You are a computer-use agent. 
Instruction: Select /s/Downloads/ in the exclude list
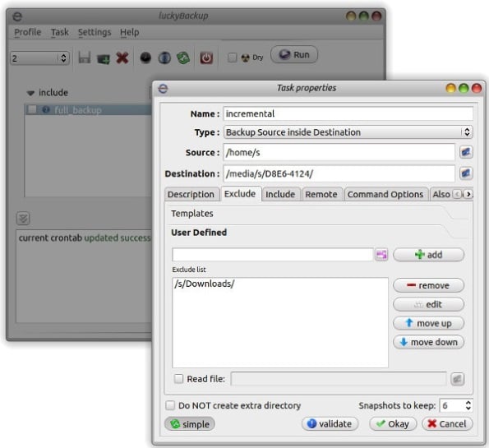tap(205, 284)
